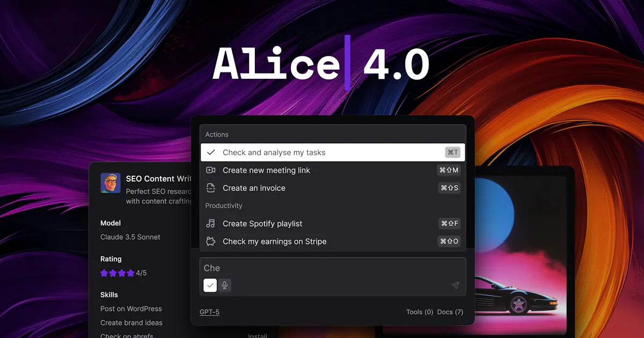Select Check and analyse my tasks action

point(333,152)
